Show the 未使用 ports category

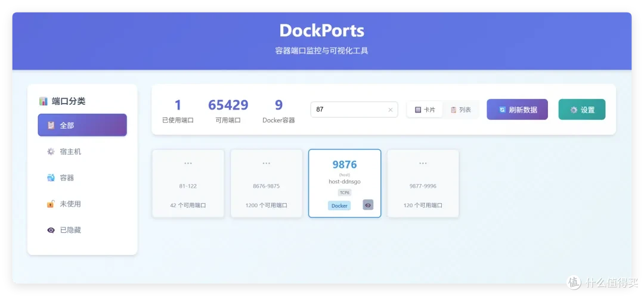pyautogui.click(x=82, y=204)
